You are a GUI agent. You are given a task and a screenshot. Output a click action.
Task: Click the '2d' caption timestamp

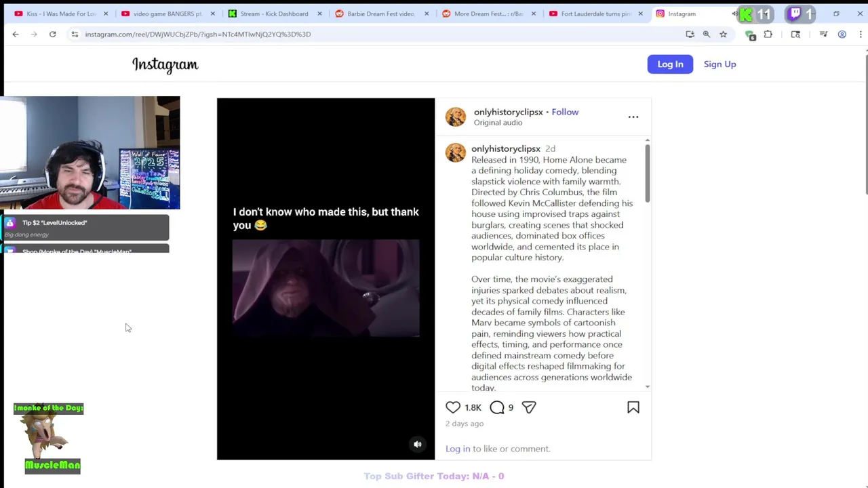(x=550, y=148)
